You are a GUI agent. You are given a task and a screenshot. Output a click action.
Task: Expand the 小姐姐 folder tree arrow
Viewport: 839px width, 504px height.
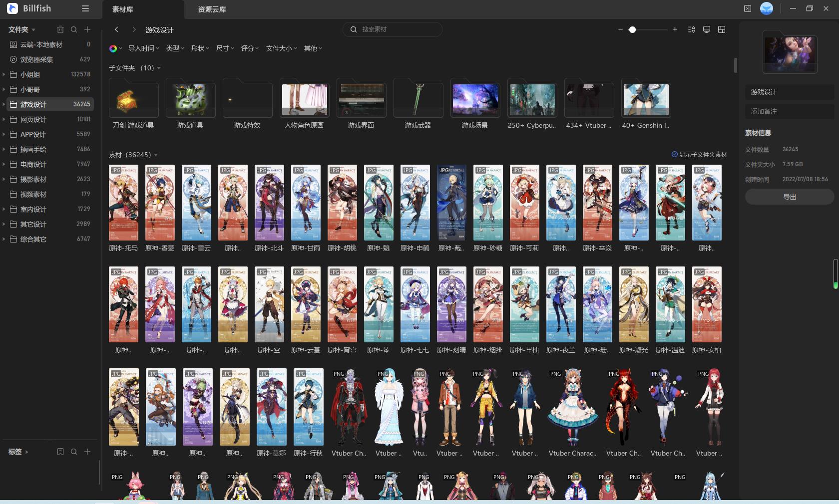[4, 74]
